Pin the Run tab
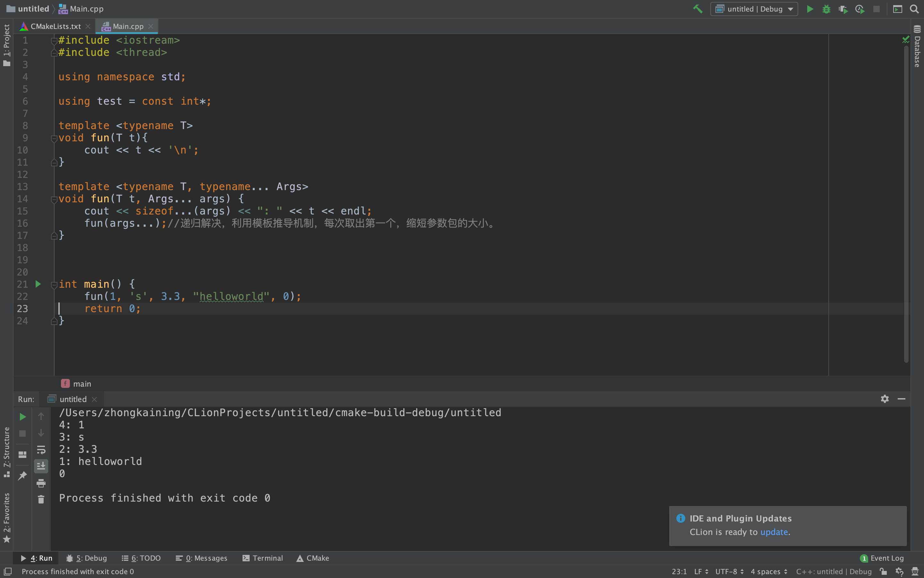924x578 pixels. point(22,476)
